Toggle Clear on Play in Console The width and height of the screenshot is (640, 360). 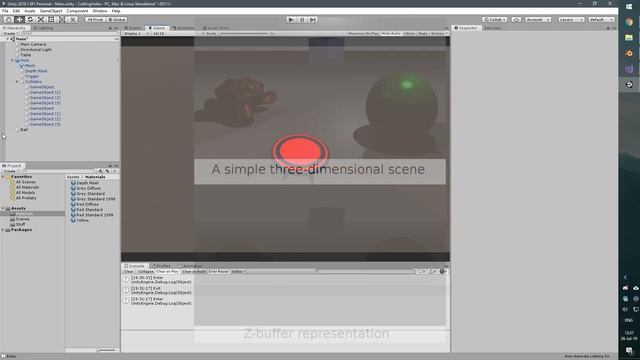tap(167, 271)
